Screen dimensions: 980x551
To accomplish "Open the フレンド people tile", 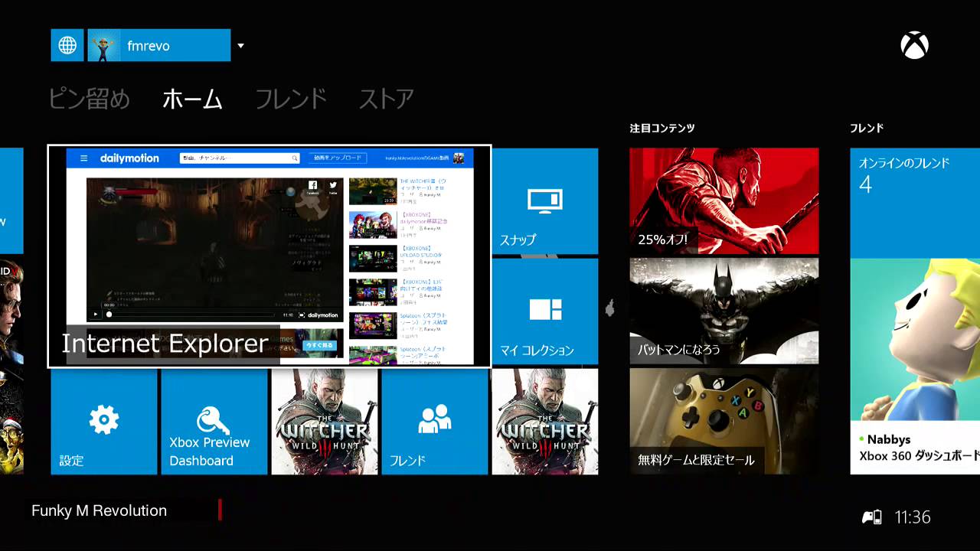I will 435,422.
